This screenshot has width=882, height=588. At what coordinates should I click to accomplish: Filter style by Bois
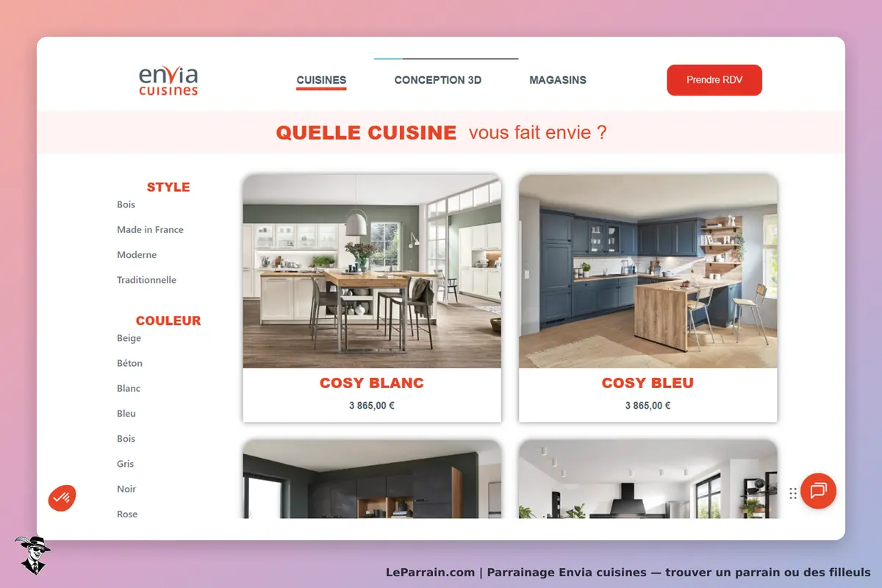(x=126, y=204)
